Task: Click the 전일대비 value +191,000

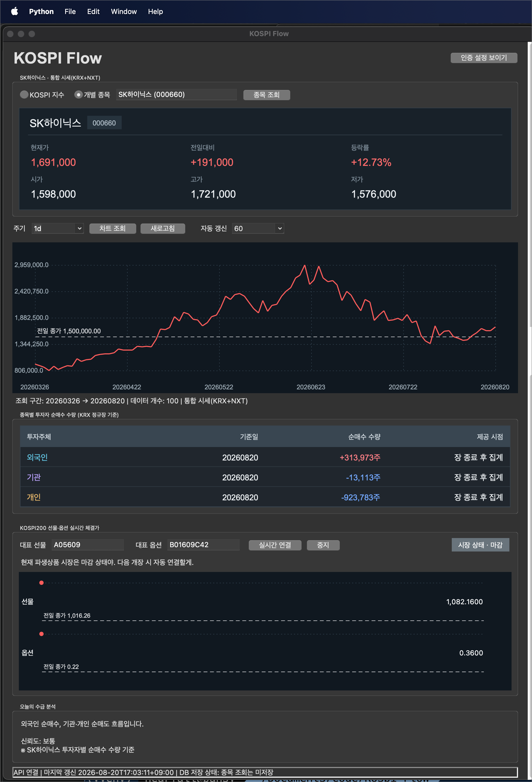Action: 212,162
